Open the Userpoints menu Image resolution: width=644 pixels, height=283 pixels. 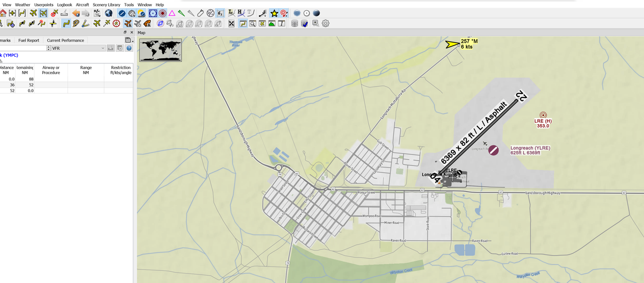[x=44, y=5]
